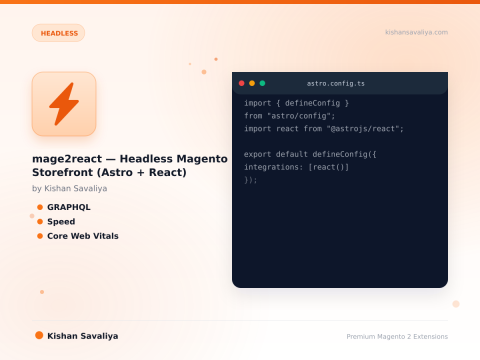This screenshot has height=360, width=480.
Task: Click the mage2react Headless Magento Storefront heading
Action: coord(130,165)
